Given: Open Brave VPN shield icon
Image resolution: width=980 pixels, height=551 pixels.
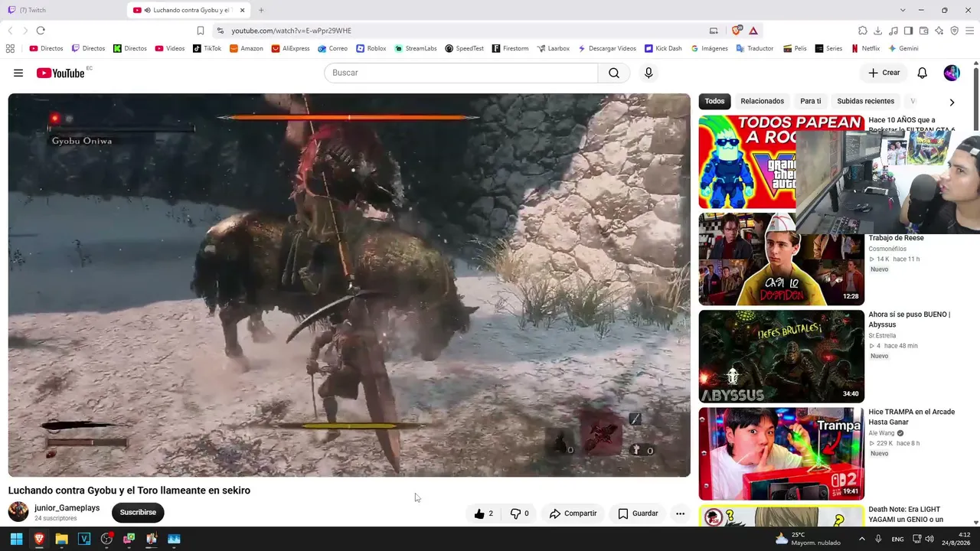Looking at the screenshot, I should click(x=954, y=31).
